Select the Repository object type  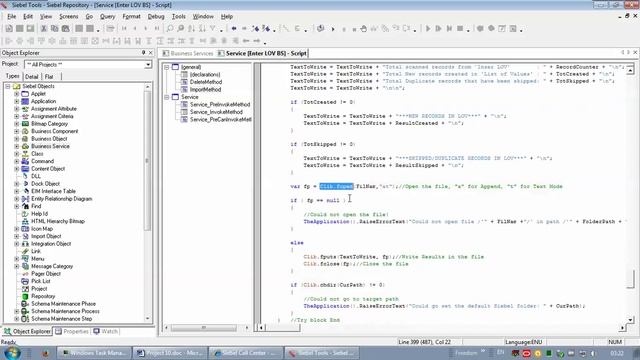click(x=43, y=296)
